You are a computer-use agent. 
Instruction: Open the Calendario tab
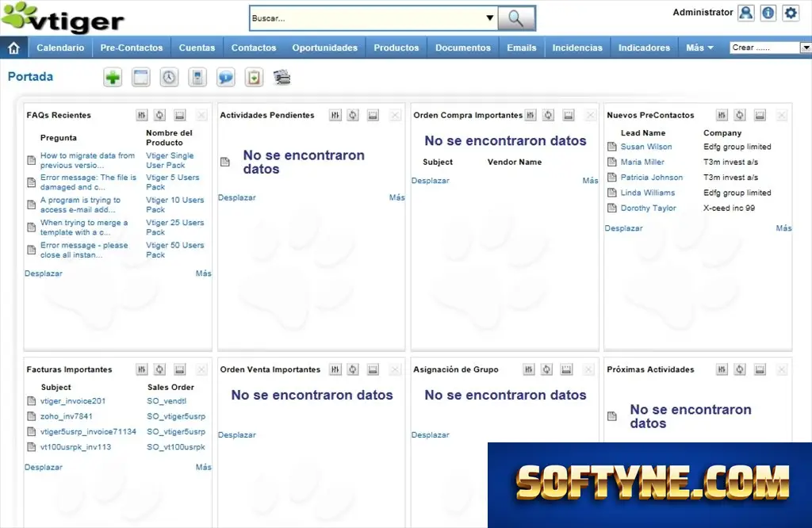point(60,48)
